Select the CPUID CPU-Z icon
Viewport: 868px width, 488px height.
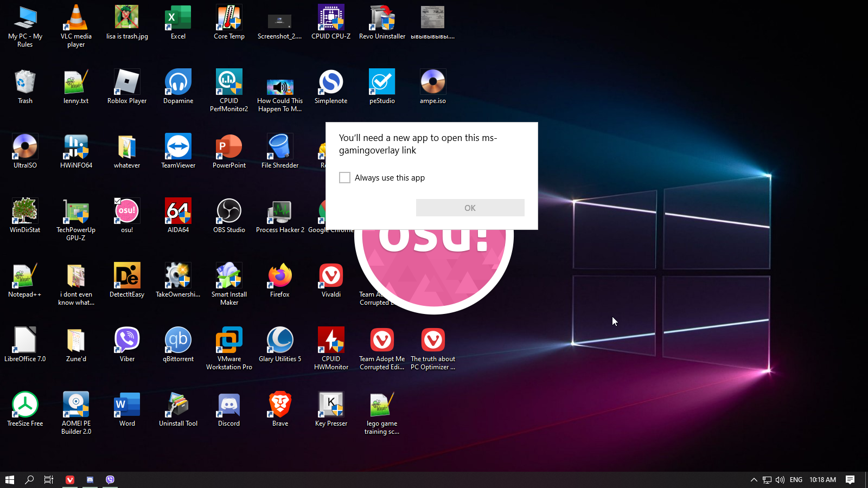[331, 22]
